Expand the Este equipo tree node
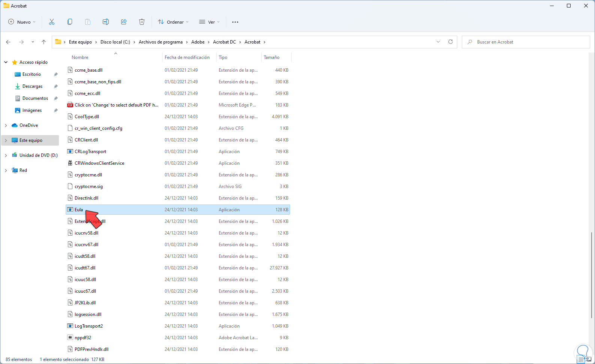Image resolution: width=595 pixels, height=364 pixels. 6,140
